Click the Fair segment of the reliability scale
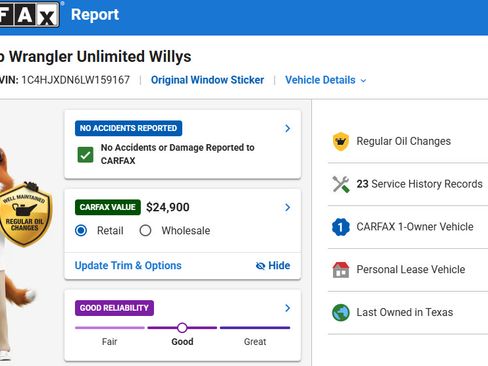Viewport: 488px width, 366px height. click(x=110, y=328)
